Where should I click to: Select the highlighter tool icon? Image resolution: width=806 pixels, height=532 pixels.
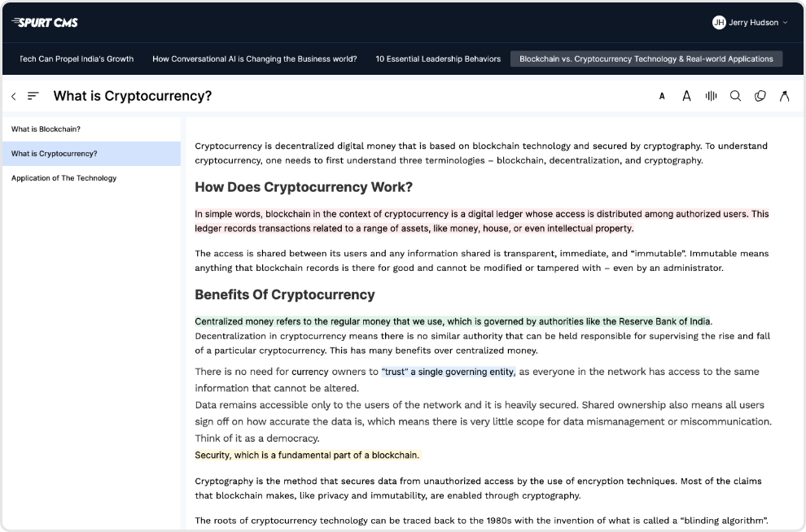(784, 96)
